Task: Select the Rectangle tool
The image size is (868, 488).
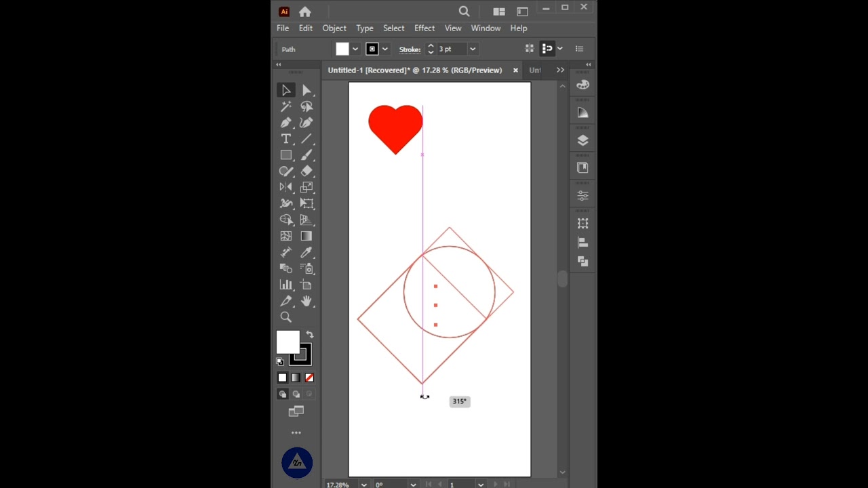Action: click(x=286, y=155)
